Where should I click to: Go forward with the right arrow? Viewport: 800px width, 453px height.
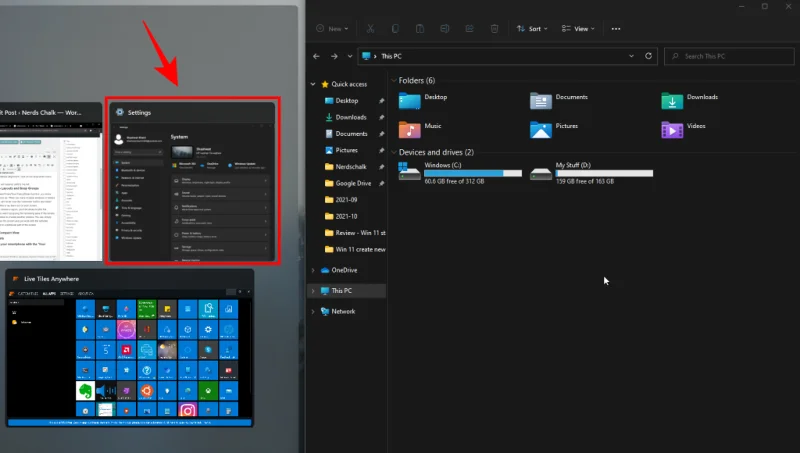334,56
